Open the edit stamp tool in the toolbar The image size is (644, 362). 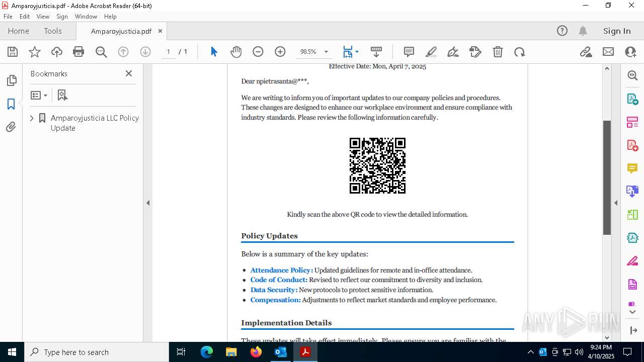pos(475,52)
